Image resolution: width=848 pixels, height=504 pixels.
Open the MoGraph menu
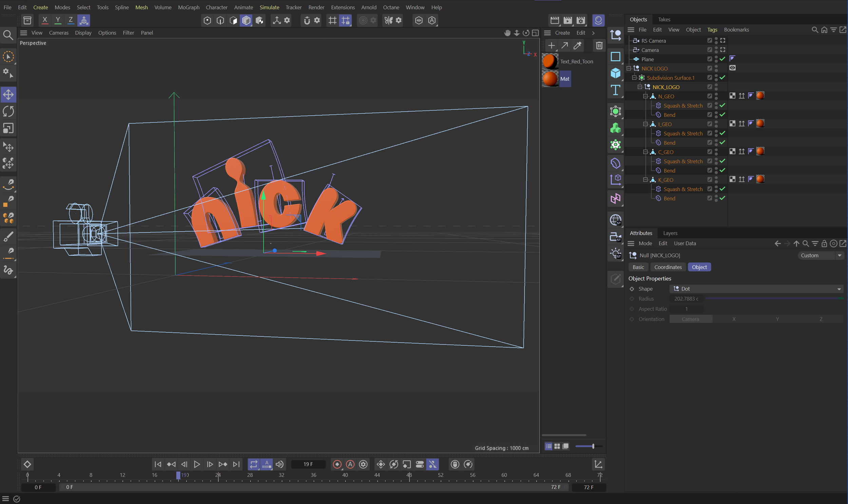(189, 7)
